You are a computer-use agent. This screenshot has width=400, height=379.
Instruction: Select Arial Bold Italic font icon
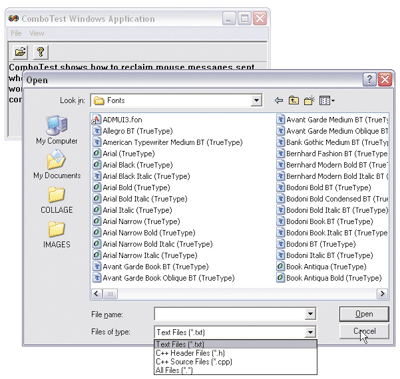pyautogui.click(x=96, y=199)
